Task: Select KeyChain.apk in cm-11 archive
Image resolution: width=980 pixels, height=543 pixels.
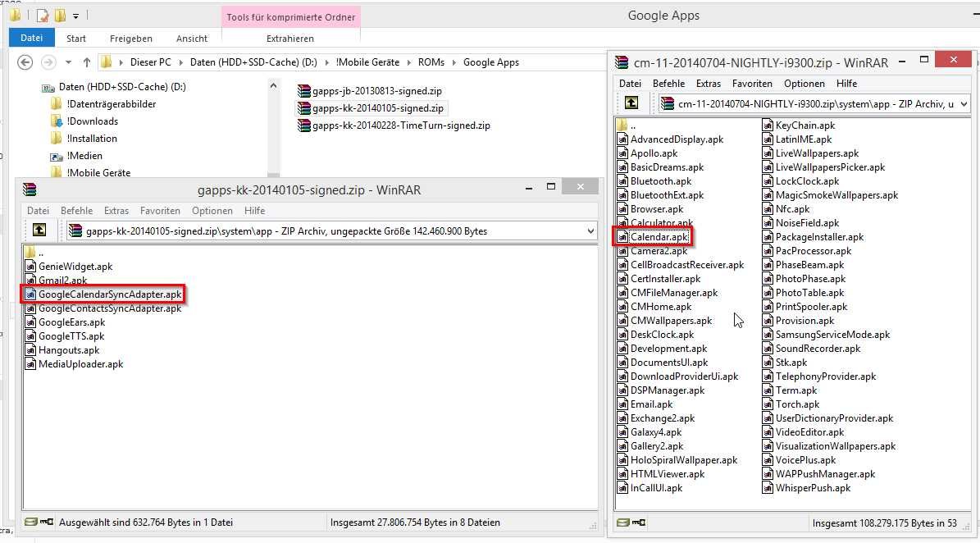Action: (x=799, y=125)
